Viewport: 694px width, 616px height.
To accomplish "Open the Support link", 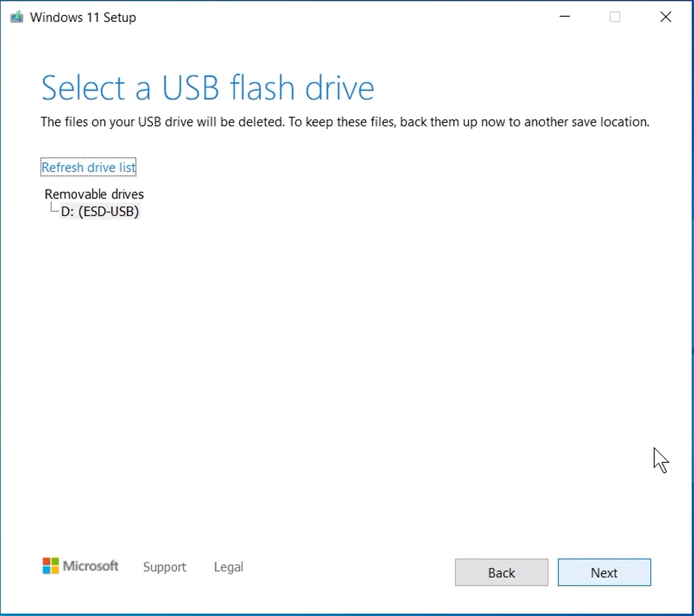I will pyautogui.click(x=164, y=567).
